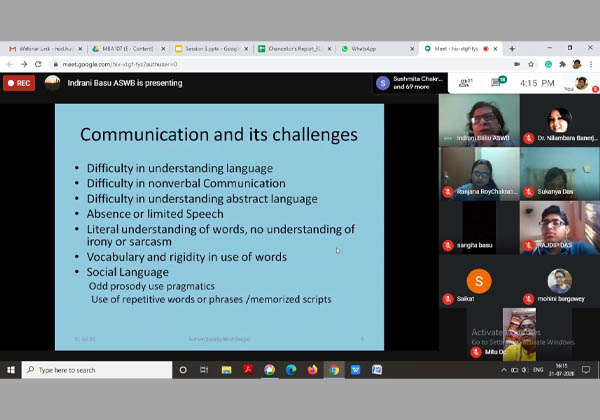Click the slide title Communication and its challenges

(219, 135)
